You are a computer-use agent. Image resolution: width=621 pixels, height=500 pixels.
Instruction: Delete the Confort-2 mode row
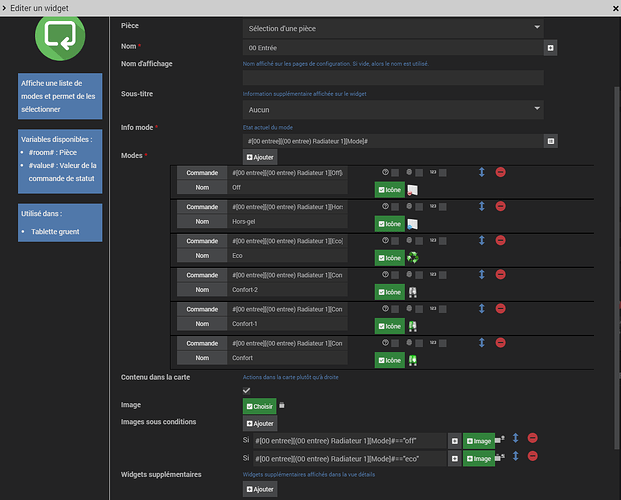pyautogui.click(x=500, y=274)
